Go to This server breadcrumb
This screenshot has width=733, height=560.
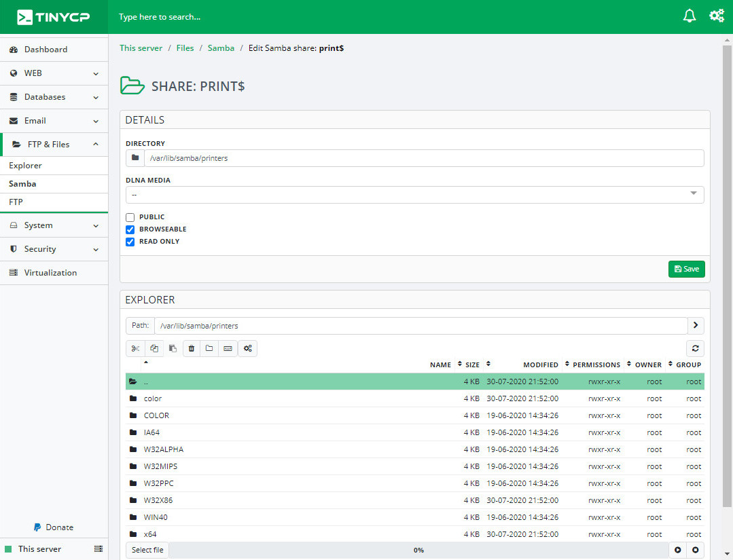[141, 48]
